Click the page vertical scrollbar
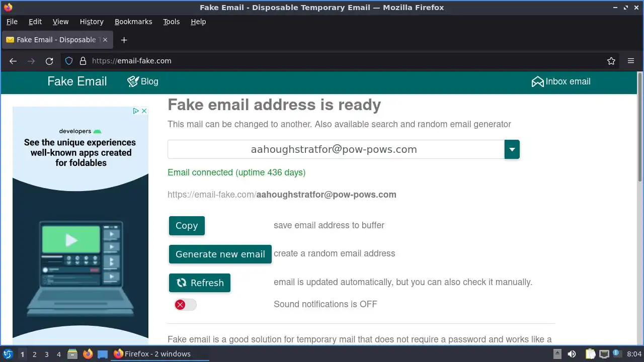The image size is (644, 362). [640, 127]
